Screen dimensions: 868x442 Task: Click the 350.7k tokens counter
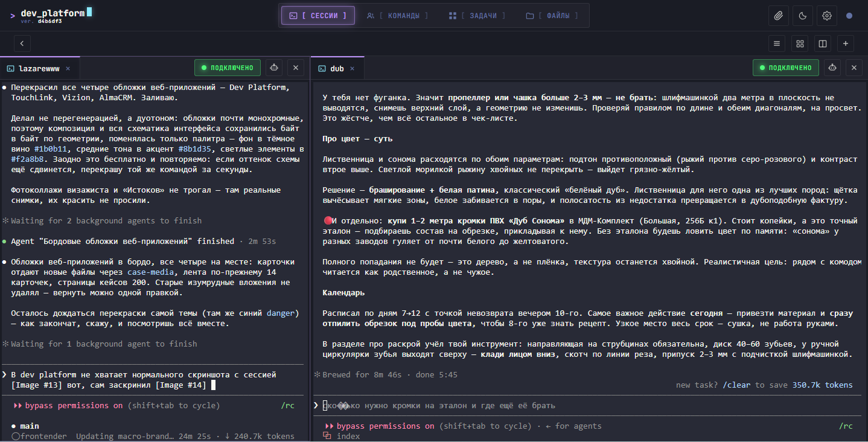(823, 385)
